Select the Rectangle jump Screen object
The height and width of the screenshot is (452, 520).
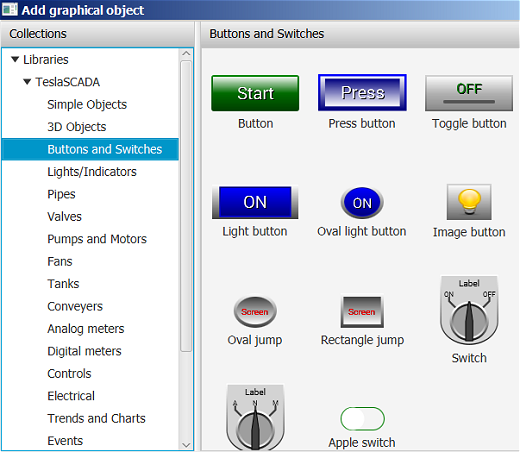tap(362, 312)
